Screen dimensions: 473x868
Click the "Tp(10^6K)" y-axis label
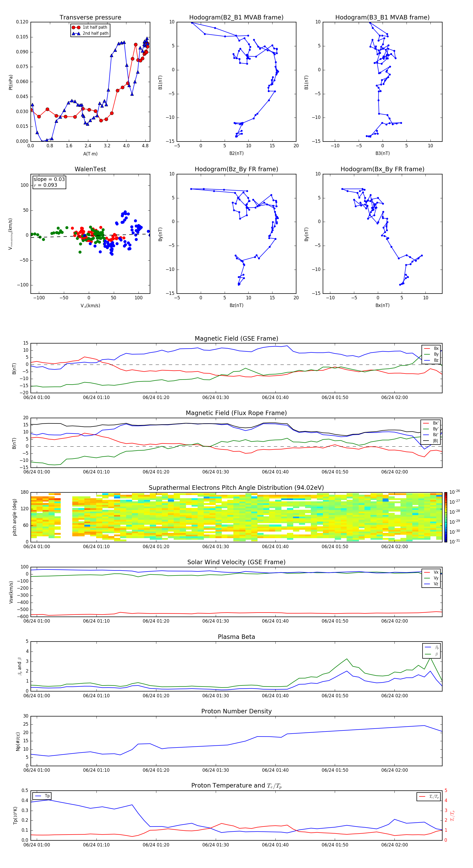(15, 815)
